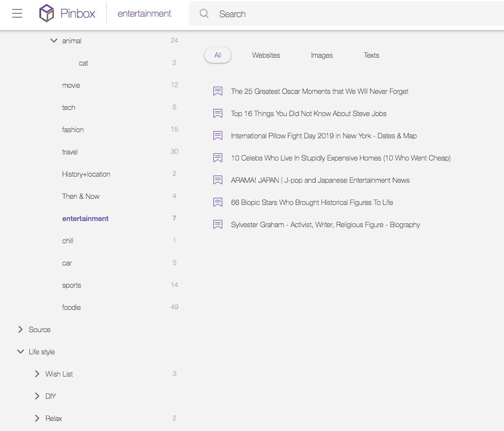Click bookmark icon beside 25 Greatest Oscar Moments
Screen dimensions: 504x431
click(x=218, y=91)
